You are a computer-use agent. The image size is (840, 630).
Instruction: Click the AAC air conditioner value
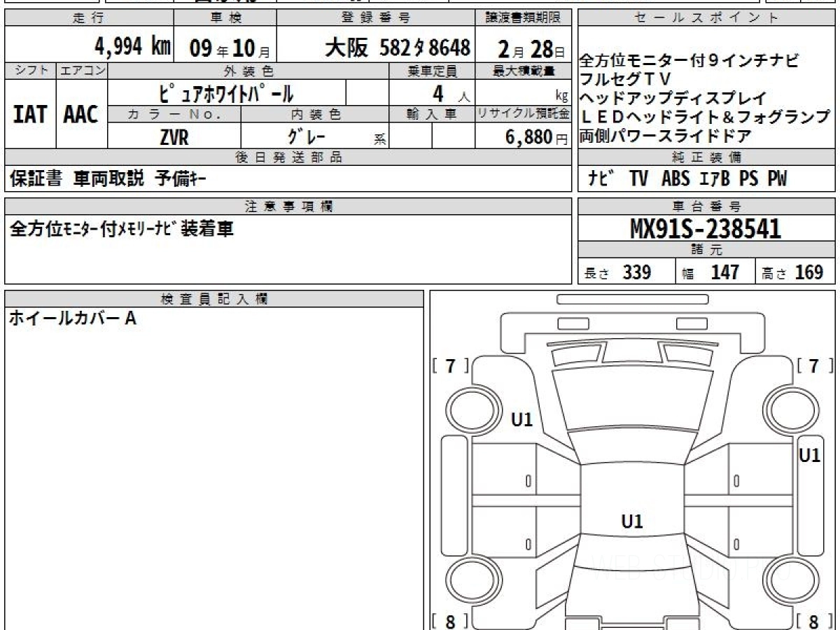pyautogui.click(x=81, y=115)
